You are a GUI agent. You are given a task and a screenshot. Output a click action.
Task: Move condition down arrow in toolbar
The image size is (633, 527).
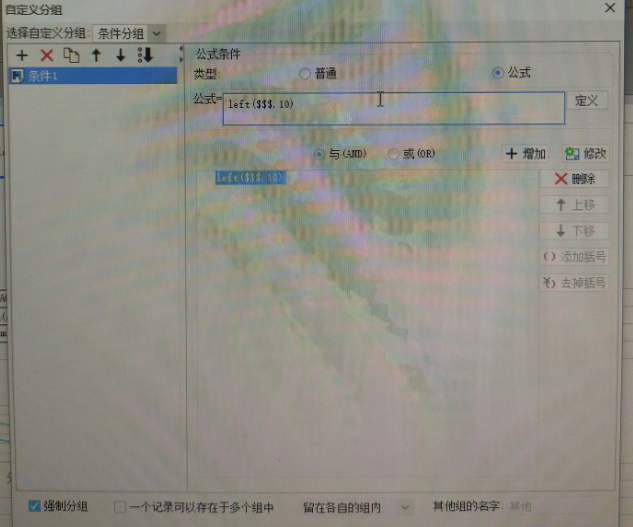(x=120, y=55)
